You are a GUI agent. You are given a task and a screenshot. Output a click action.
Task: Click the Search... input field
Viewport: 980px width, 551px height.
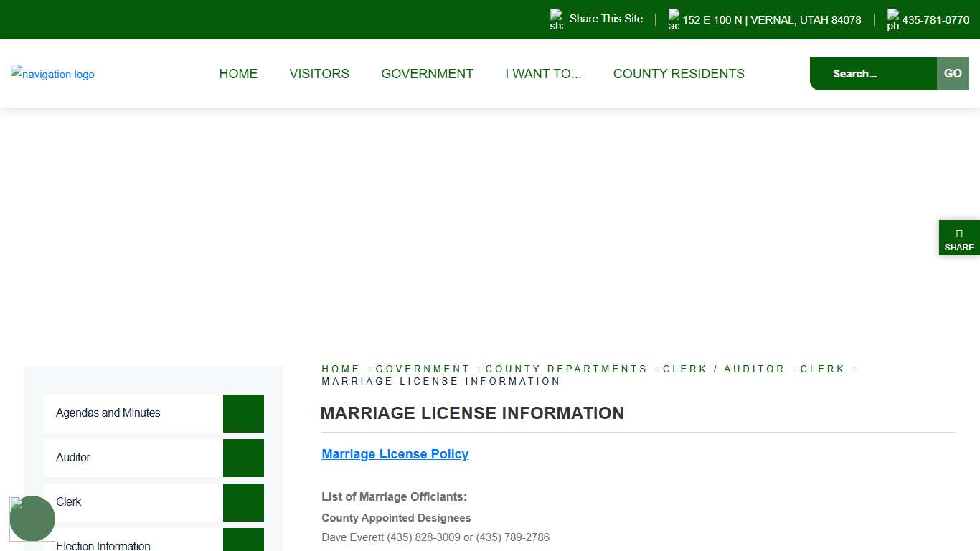coord(872,73)
